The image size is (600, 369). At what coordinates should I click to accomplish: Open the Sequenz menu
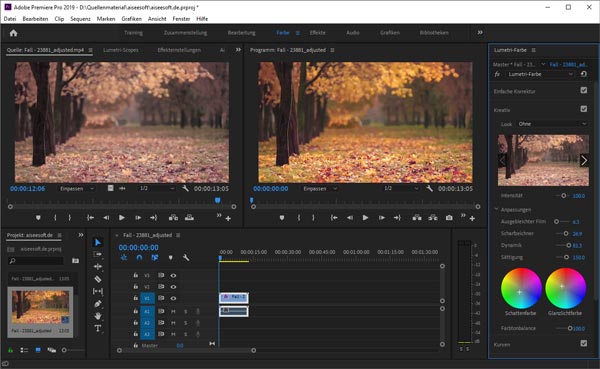[80, 19]
